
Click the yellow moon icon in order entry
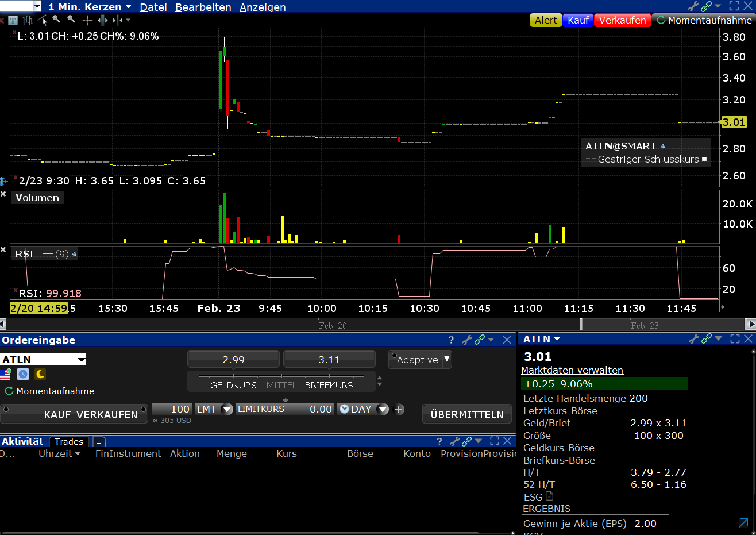40,374
